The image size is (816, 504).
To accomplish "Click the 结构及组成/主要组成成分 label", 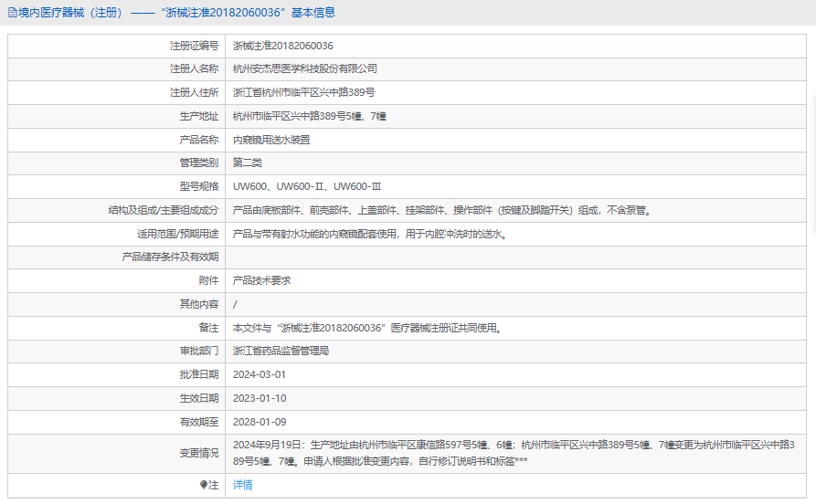I will coord(164,210).
